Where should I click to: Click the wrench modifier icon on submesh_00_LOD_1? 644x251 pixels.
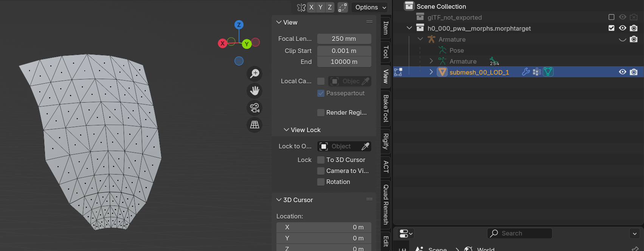pos(526,72)
